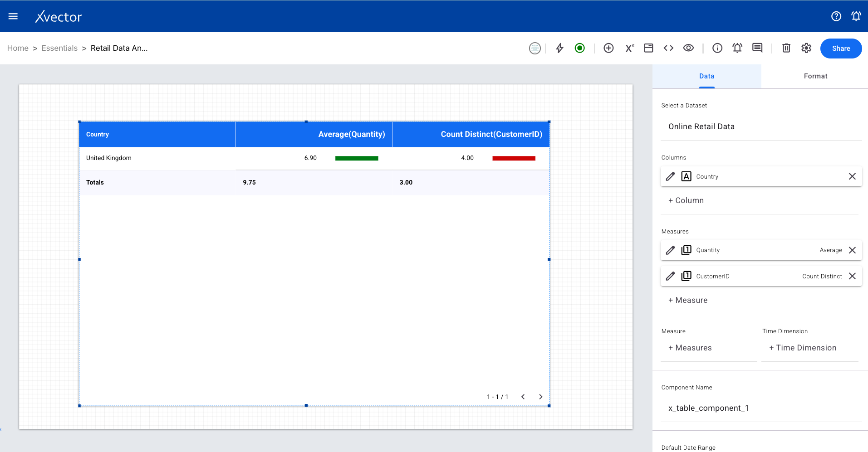Edit the Quantity measure with pencil icon
Image resolution: width=868 pixels, height=452 pixels.
(670, 250)
